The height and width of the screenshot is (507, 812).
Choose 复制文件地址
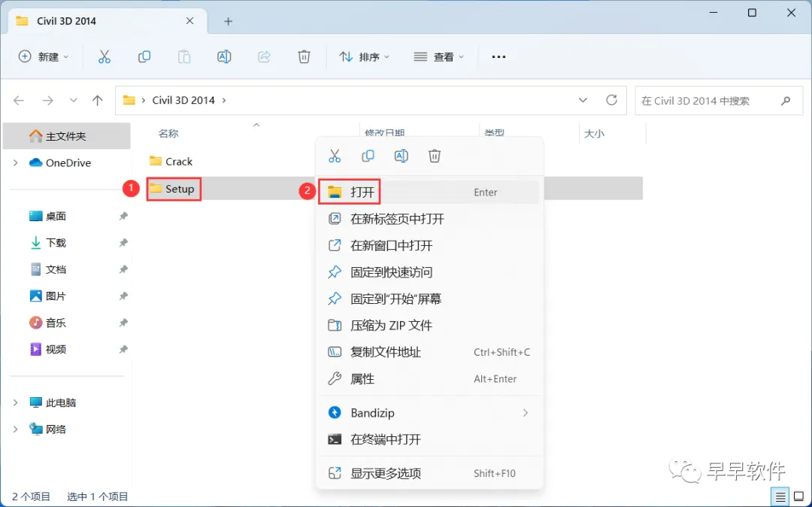(429, 352)
